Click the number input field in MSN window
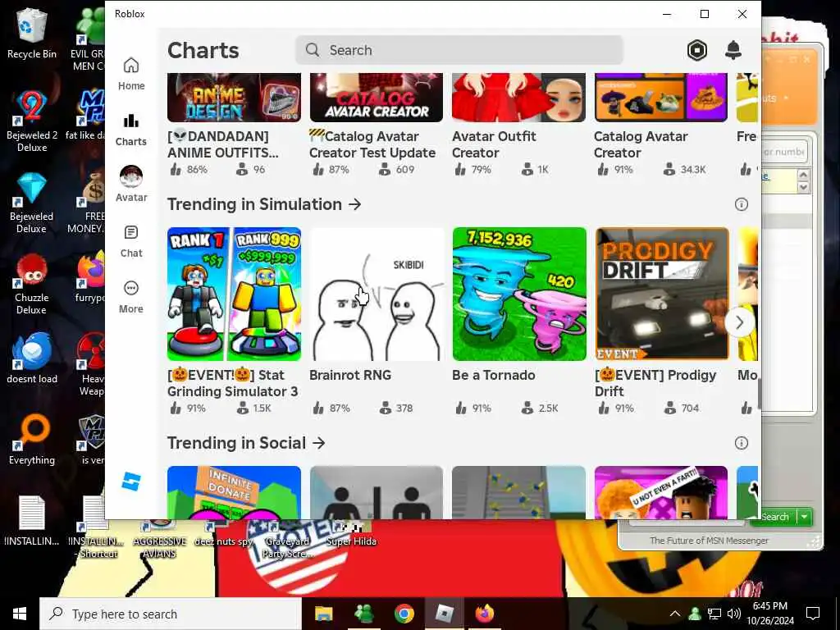The width and height of the screenshot is (840, 630). point(784,152)
